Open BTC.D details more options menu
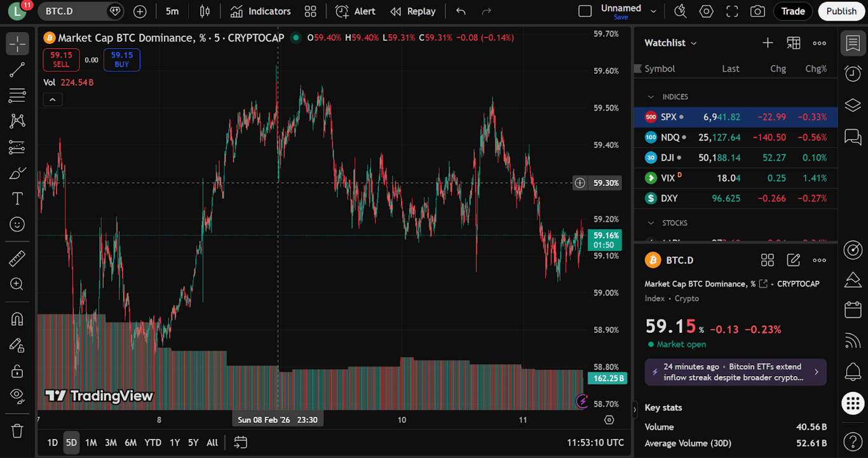Screen dimensions: 868x458 click(x=819, y=260)
